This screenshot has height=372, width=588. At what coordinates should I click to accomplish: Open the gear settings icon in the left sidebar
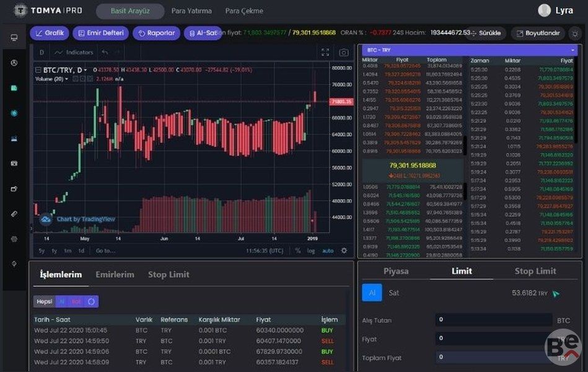[14, 239]
